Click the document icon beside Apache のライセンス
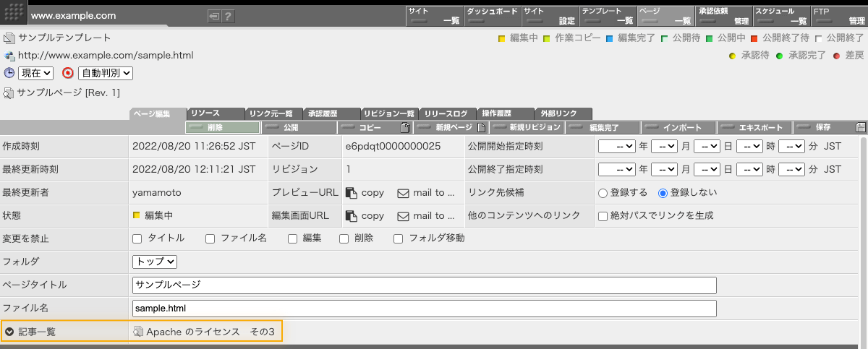 (138, 332)
